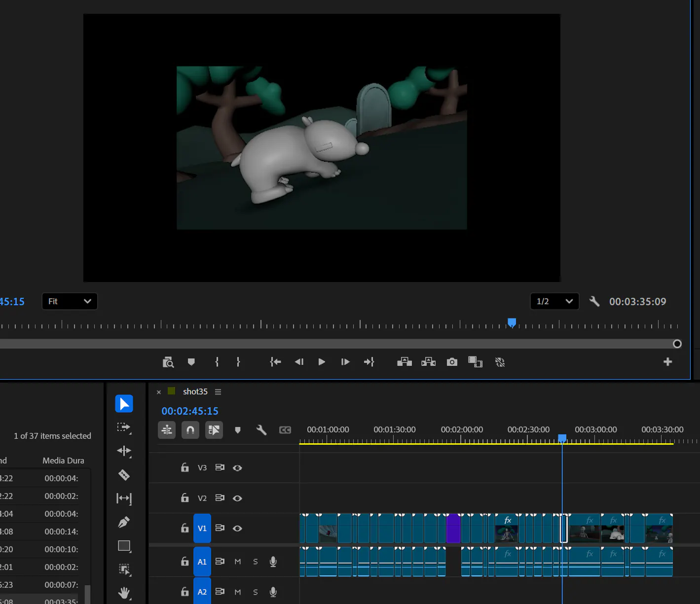Open the Button Editor plus icon
This screenshot has height=604, width=700.
(668, 362)
